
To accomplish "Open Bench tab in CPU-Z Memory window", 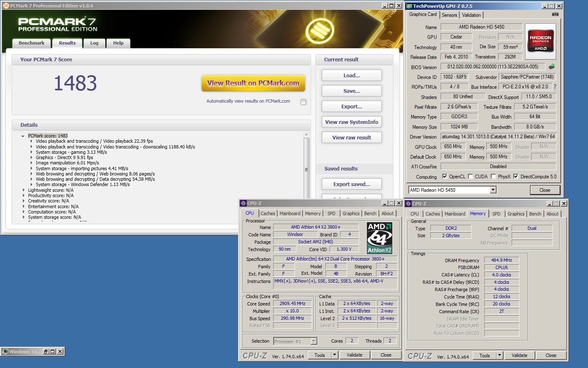I will coord(535,214).
